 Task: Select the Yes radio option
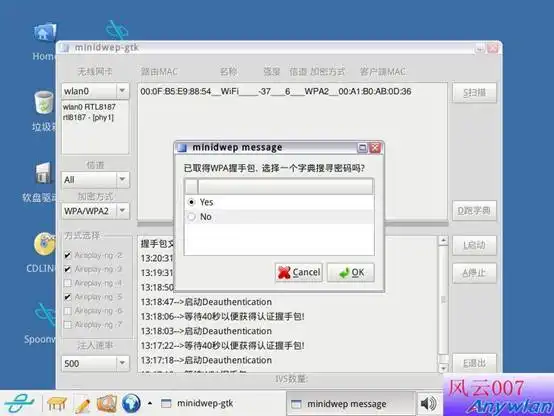coord(191,202)
